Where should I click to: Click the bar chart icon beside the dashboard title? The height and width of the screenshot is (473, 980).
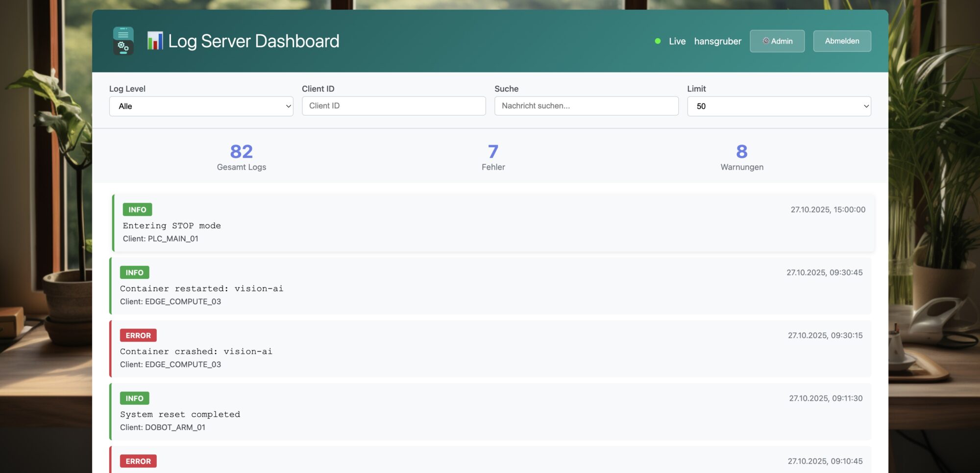[155, 40]
